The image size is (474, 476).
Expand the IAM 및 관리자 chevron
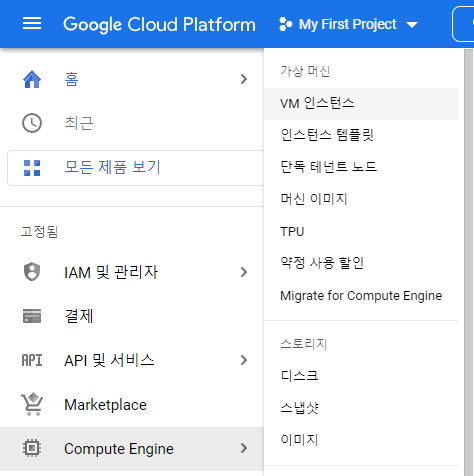click(244, 272)
